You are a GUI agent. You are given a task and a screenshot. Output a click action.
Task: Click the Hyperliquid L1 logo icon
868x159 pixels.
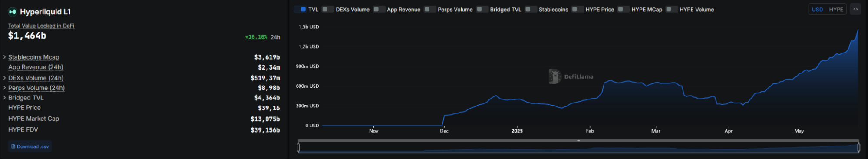click(12, 12)
